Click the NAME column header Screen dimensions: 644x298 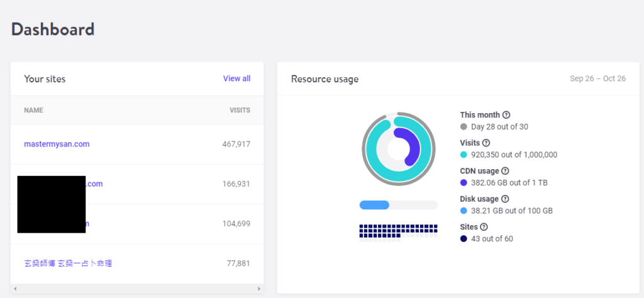[x=33, y=111]
